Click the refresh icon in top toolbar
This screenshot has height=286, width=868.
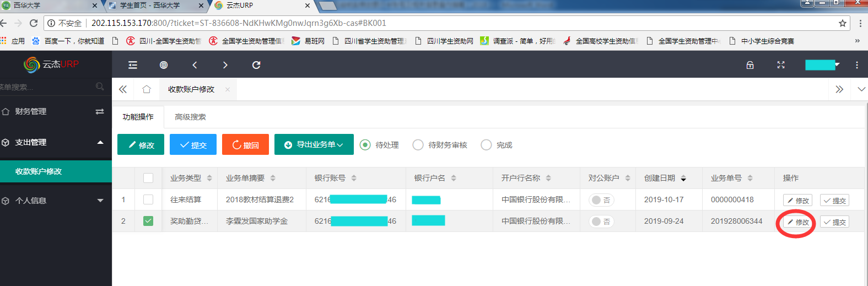click(x=256, y=65)
